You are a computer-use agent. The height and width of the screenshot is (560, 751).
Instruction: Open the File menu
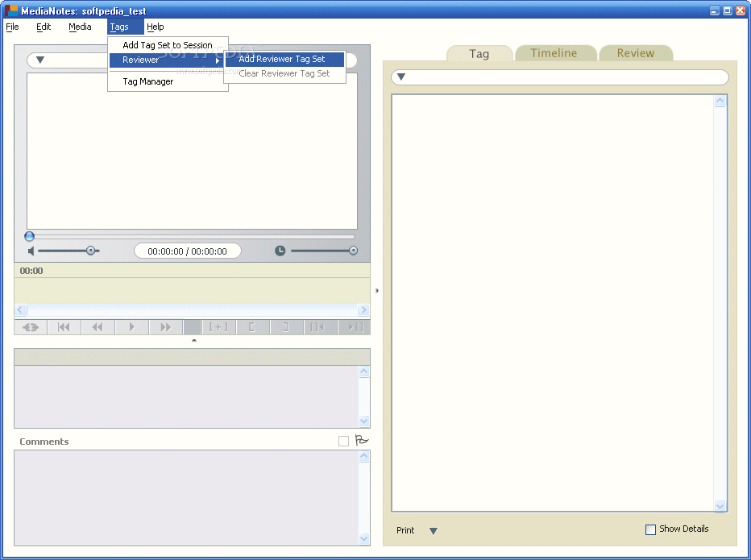pyautogui.click(x=12, y=27)
